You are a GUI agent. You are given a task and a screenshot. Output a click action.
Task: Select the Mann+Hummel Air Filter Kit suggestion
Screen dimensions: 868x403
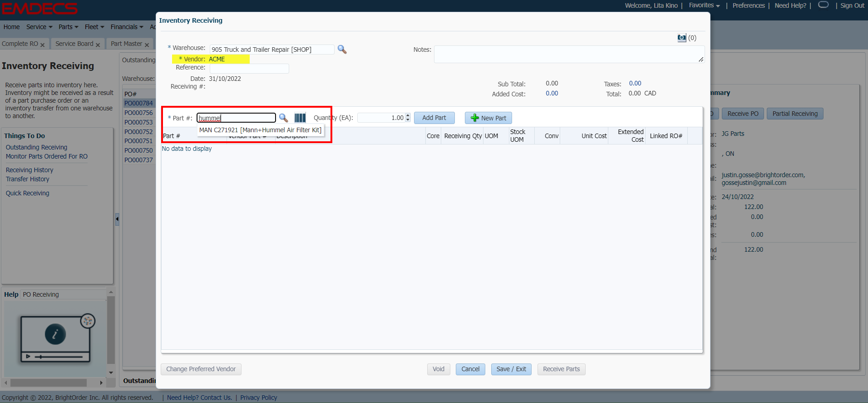click(260, 130)
